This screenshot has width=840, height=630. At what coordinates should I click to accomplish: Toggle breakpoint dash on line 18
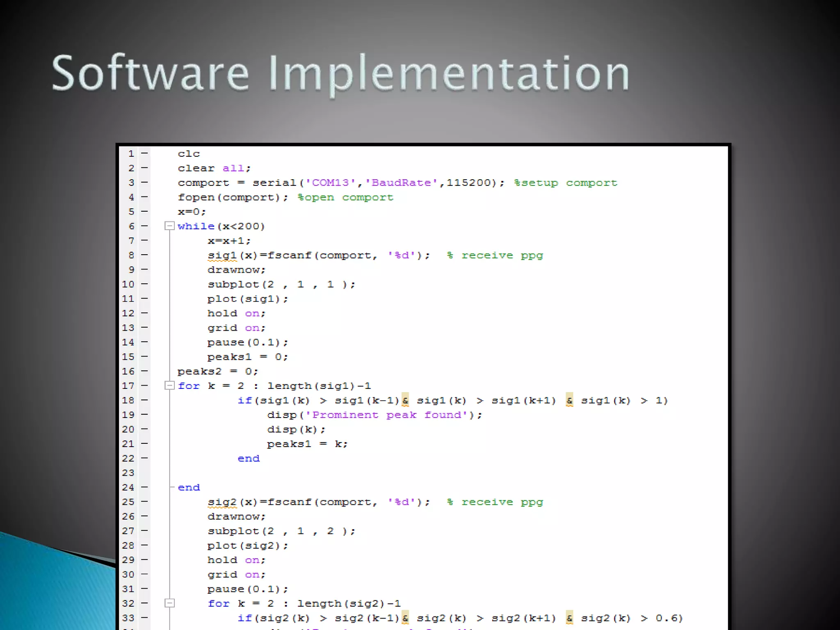pos(144,400)
